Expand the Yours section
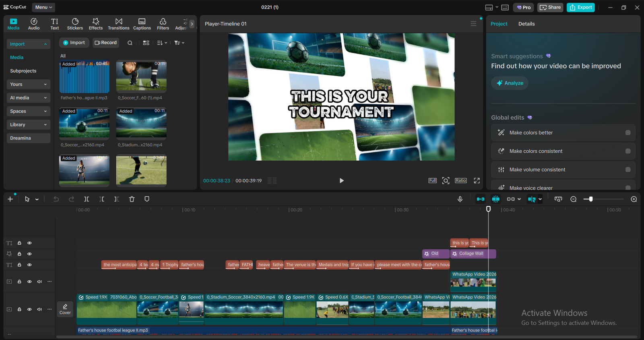Screen dimensions: 644x340 click(x=28, y=84)
